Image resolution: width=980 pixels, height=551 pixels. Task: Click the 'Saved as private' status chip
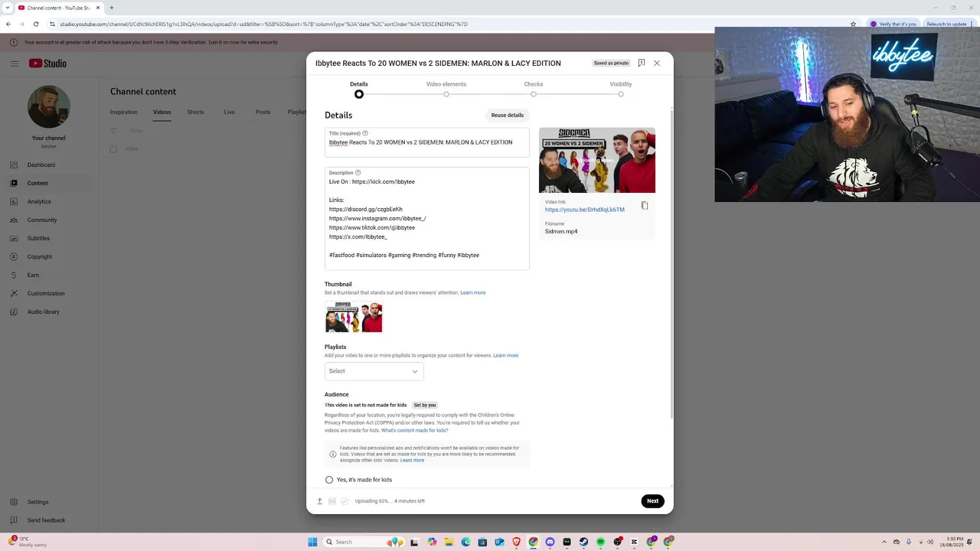coord(611,63)
